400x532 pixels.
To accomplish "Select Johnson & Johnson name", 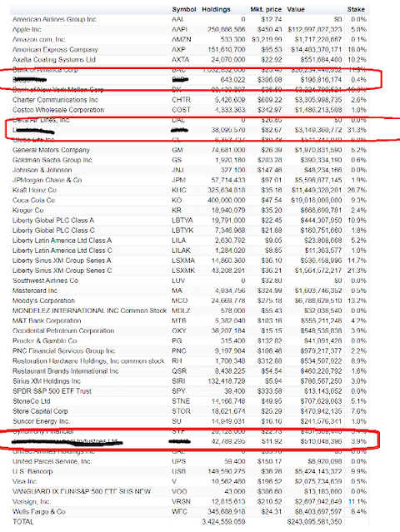I will pos(42,170).
